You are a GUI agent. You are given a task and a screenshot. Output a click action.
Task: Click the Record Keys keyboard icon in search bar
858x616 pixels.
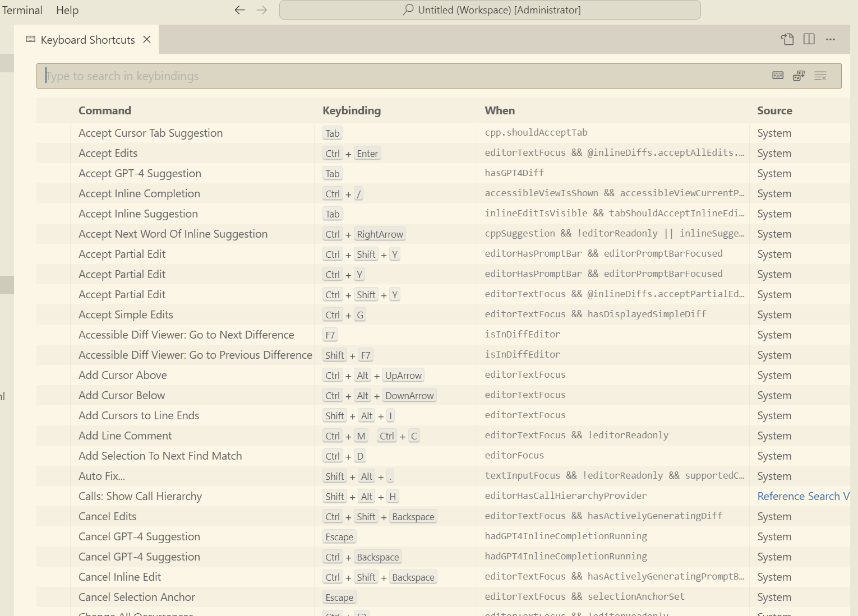778,76
